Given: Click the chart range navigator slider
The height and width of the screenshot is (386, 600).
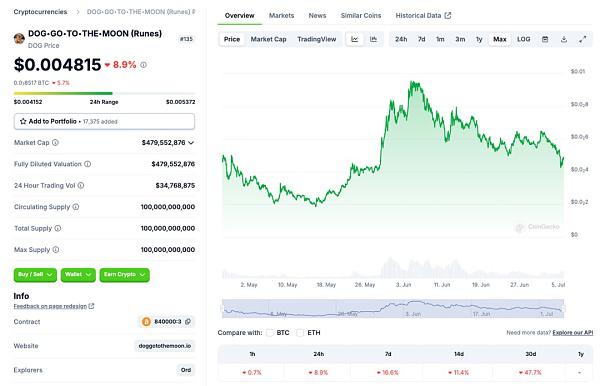Looking at the screenshot, I should (393, 308).
